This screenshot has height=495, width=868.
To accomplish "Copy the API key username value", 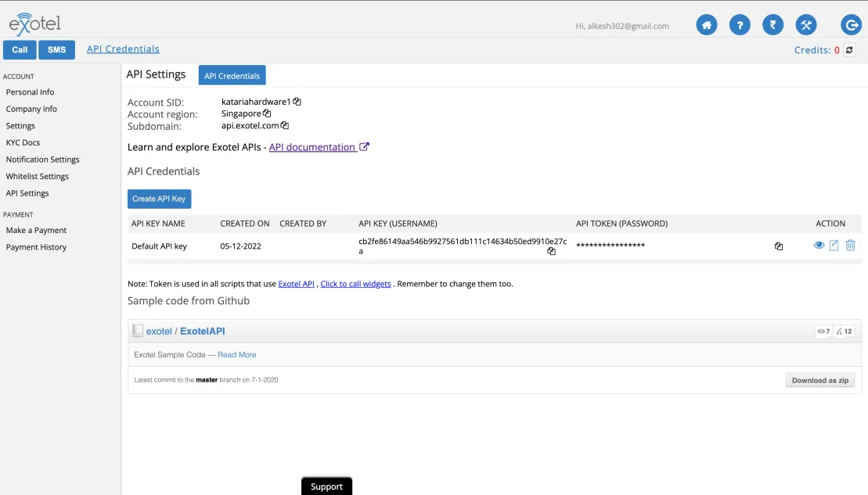I will [551, 250].
